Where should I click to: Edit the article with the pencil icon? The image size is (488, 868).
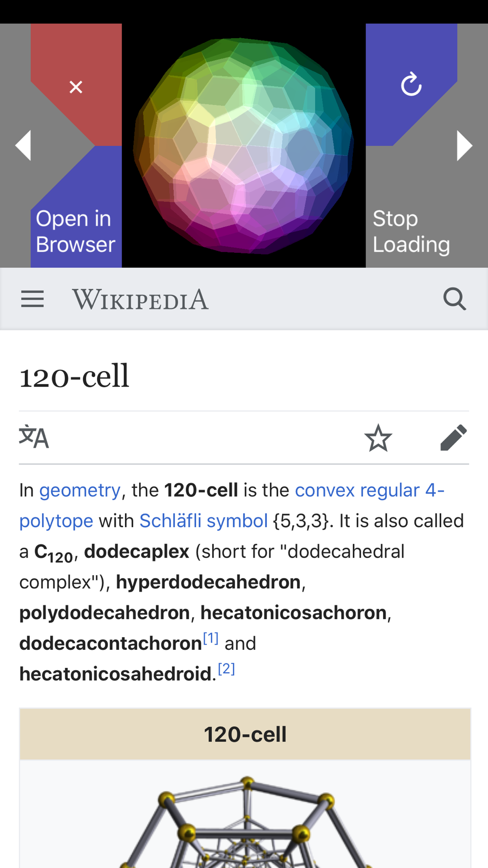tap(453, 437)
